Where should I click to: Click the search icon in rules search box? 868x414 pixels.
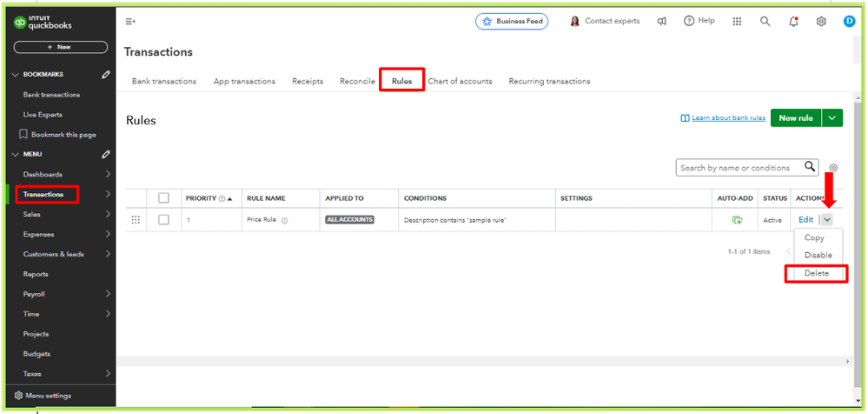(810, 166)
